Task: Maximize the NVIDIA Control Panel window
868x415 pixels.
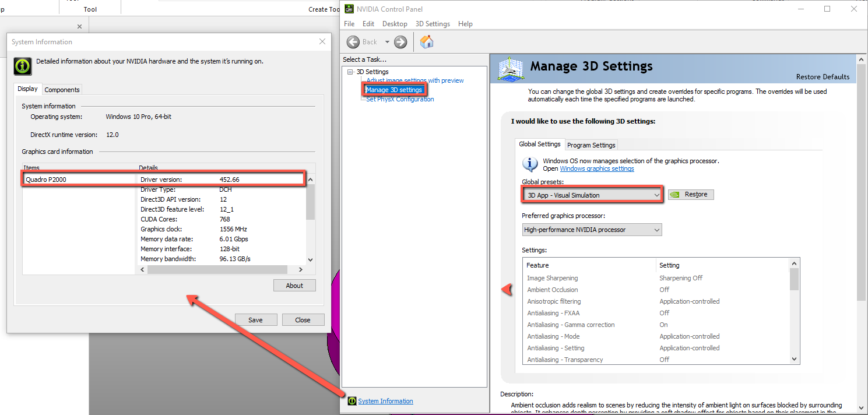Action: tap(827, 9)
